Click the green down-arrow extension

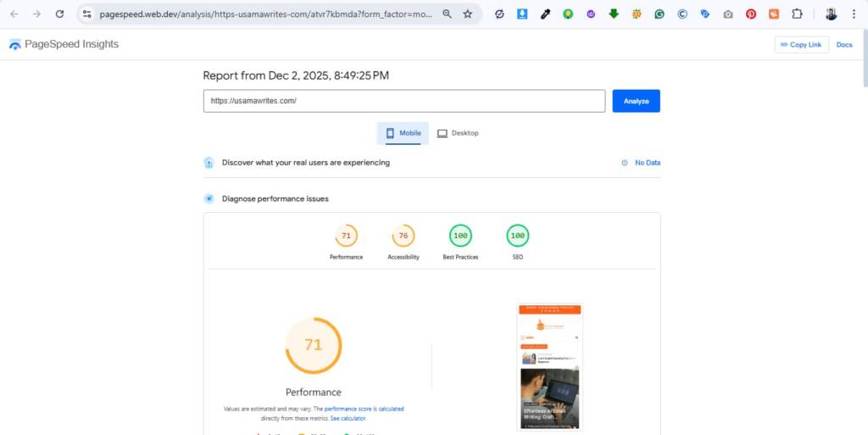[614, 14]
